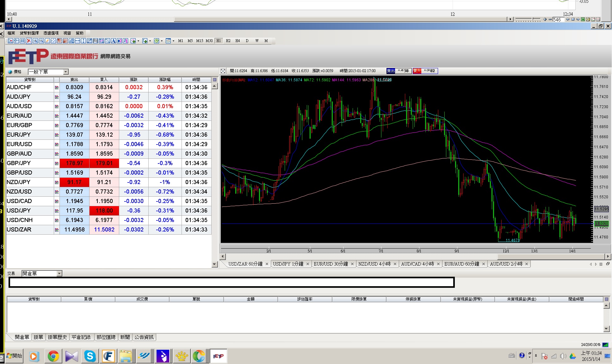
Task: Switch chart timeframe to D daily
Action: [247, 41]
